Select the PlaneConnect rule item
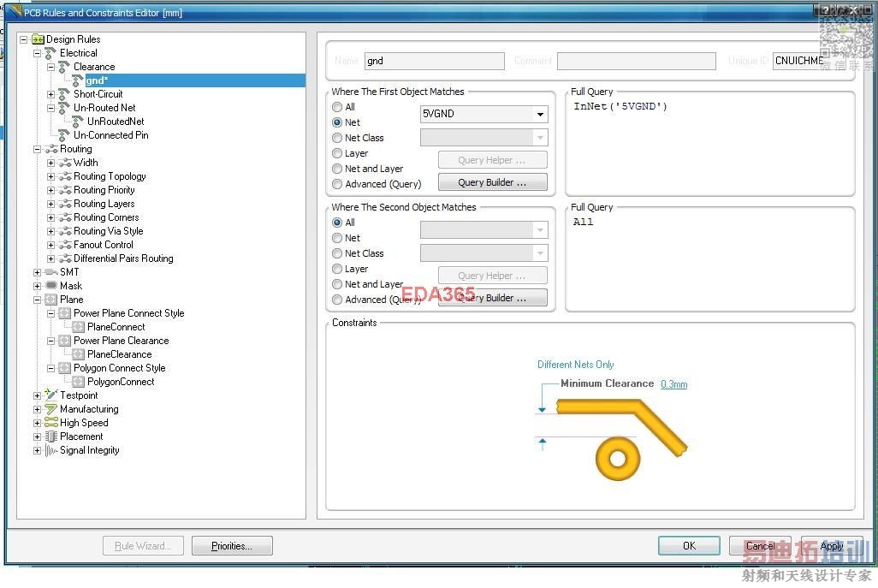 pyautogui.click(x=116, y=327)
